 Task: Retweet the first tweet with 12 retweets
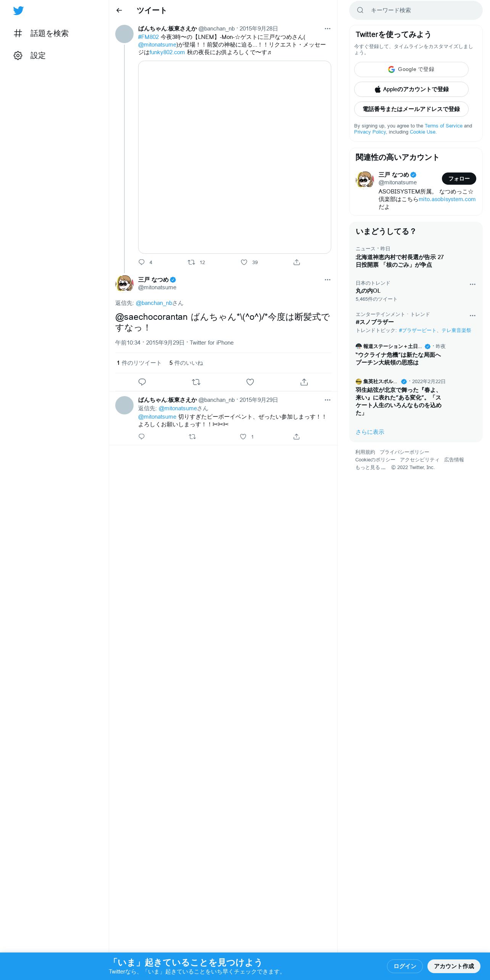coord(191,262)
